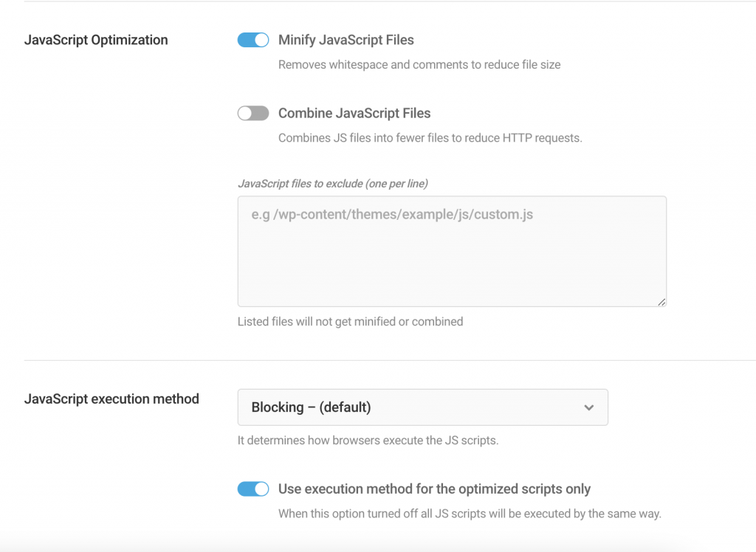Enable the Combine JavaScript Files toggle
This screenshot has width=756, height=552.
click(253, 114)
